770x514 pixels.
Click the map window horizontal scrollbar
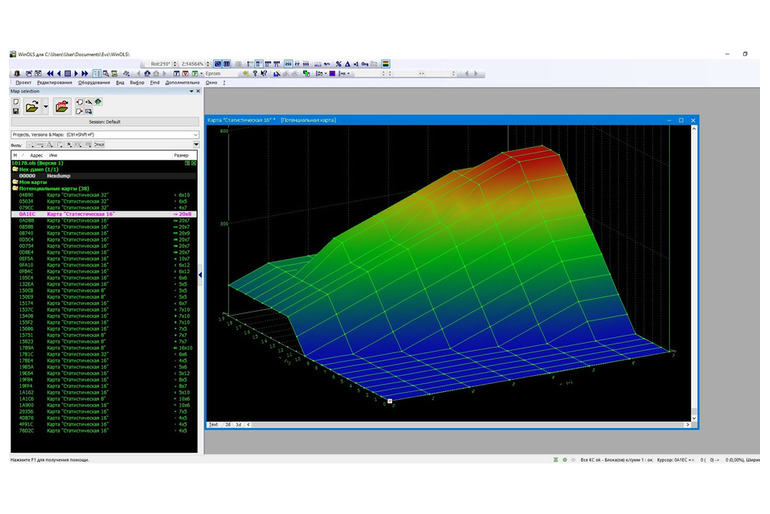pyautogui.click(x=469, y=425)
